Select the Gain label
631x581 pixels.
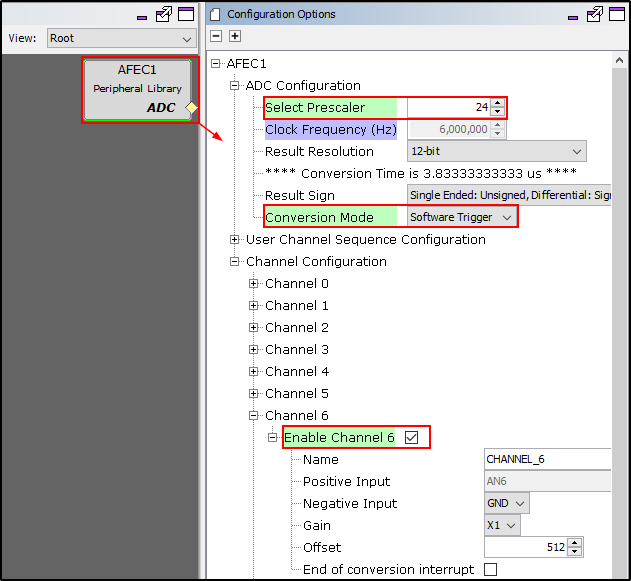[317, 525]
